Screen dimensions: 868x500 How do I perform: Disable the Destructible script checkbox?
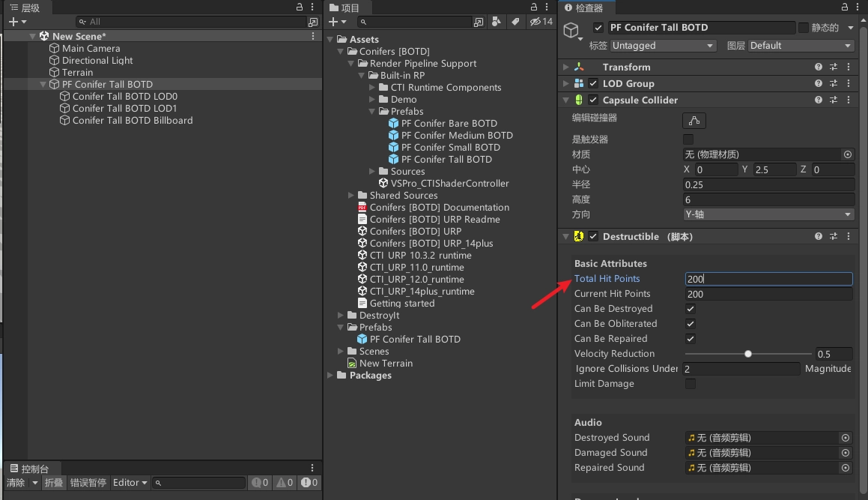593,236
